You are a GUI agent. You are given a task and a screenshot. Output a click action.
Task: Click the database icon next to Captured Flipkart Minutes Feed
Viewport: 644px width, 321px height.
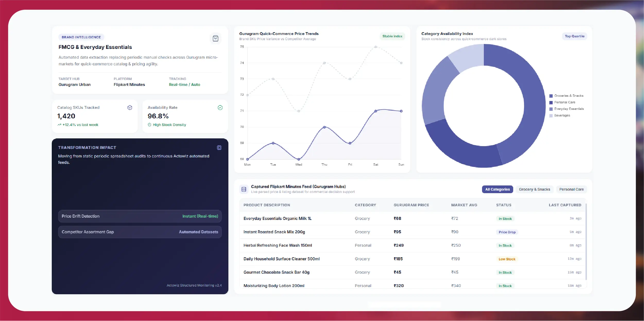[x=244, y=190]
